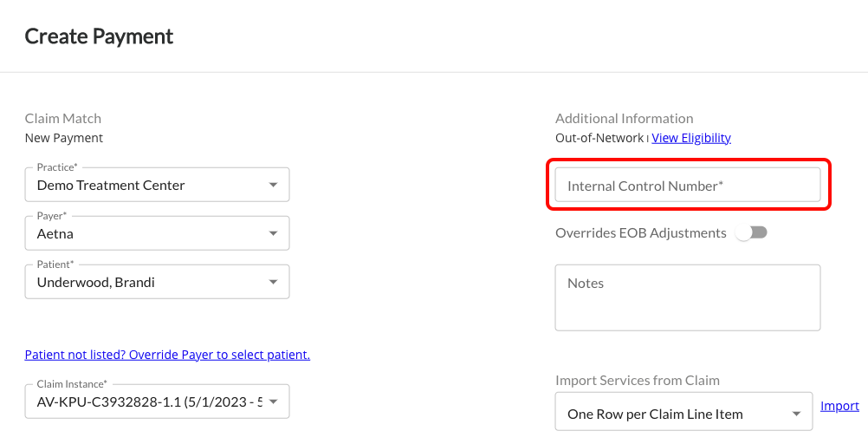Click the Overrides EOB Adjustments label text

(x=640, y=232)
